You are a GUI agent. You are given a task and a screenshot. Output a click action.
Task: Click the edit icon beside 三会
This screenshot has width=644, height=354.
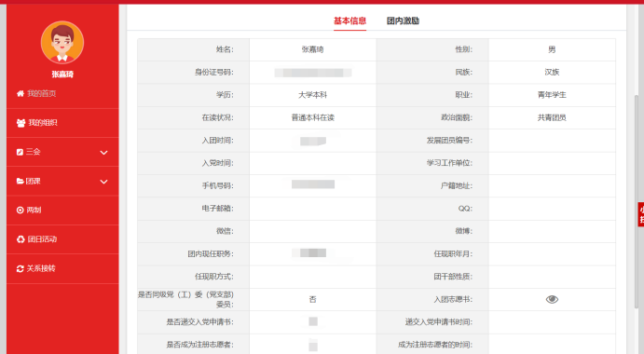pyautogui.click(x=20, y=152)
